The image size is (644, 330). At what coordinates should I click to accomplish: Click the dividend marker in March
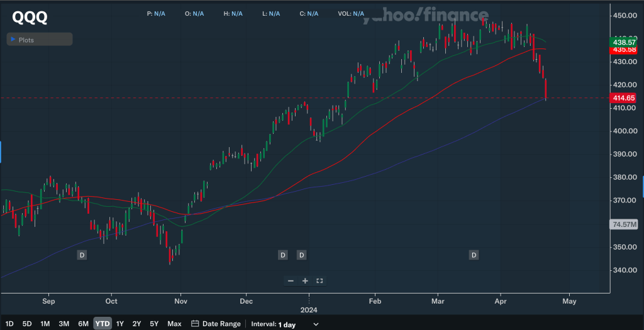474,255
